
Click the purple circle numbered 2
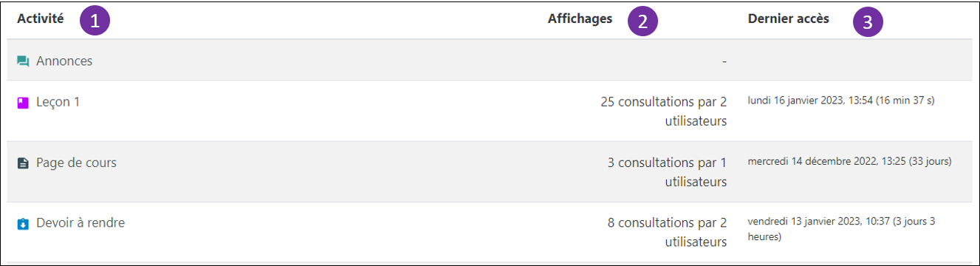tap(643, 21)
